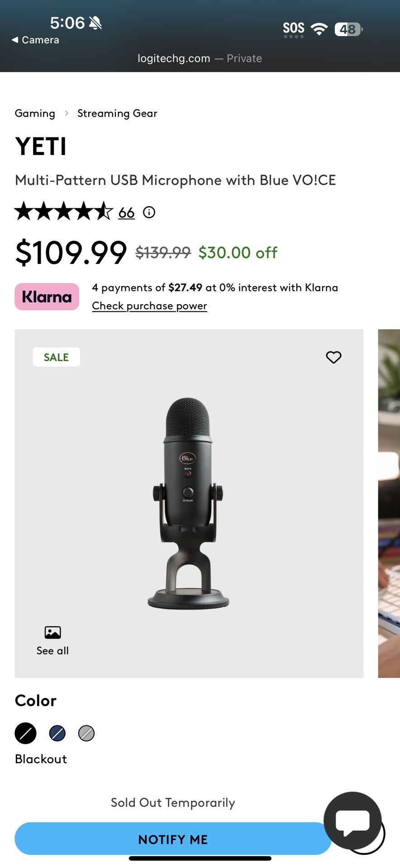Click the 66 reviews link
Screen dimensions: 400x868
pyautogui.click(x=126, y=212)
